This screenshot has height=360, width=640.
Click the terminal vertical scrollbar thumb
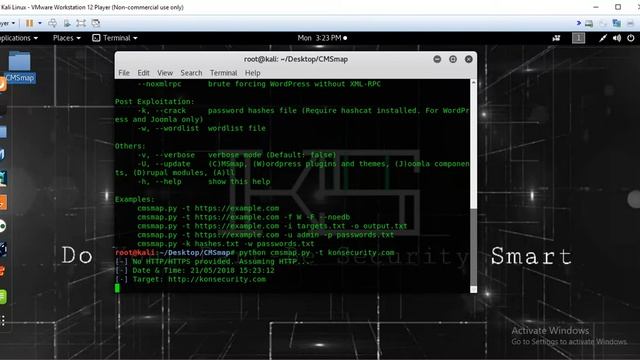(x=473, y=246)
